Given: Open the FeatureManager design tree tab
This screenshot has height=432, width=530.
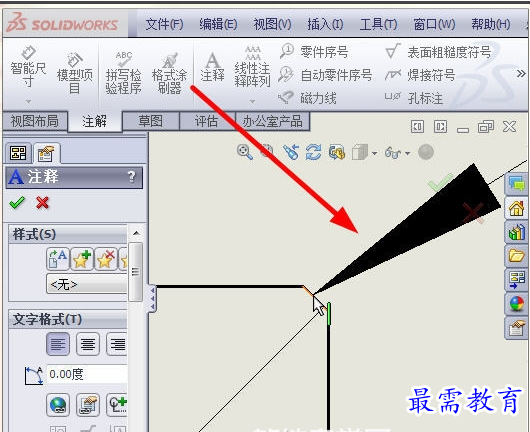Looking at the screenshot, I should (x=18, y=153).
